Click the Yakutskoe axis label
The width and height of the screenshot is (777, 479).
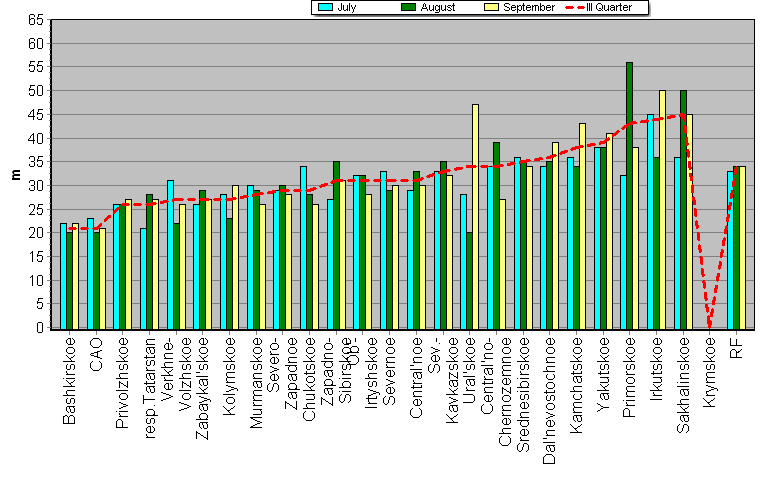(603, 374)
